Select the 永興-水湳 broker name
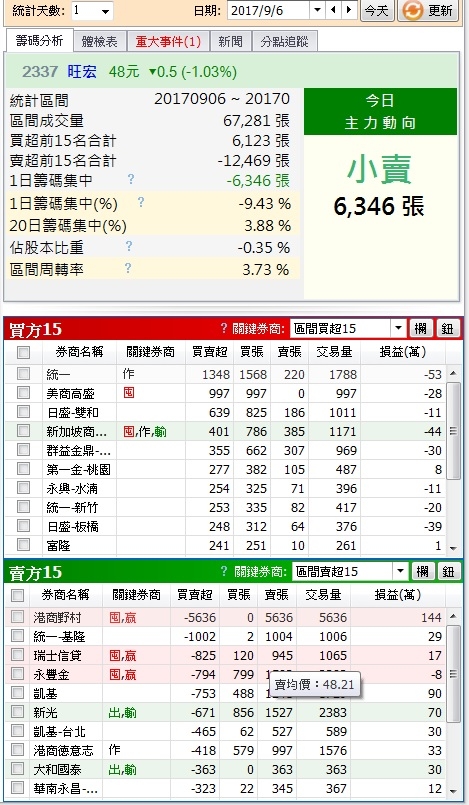The width and height of the screenshot is (469, 805). pyautogui.click(x=72, y=488)
